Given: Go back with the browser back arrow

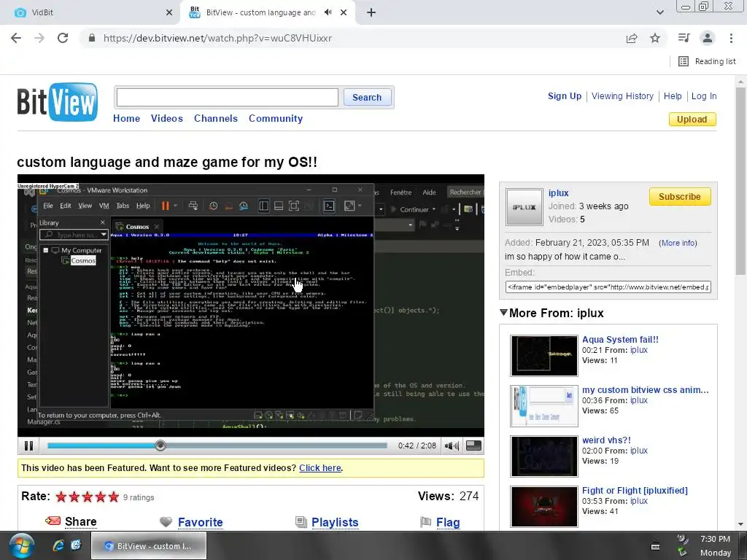Looking at the screenshot, I should pos(16,38).
